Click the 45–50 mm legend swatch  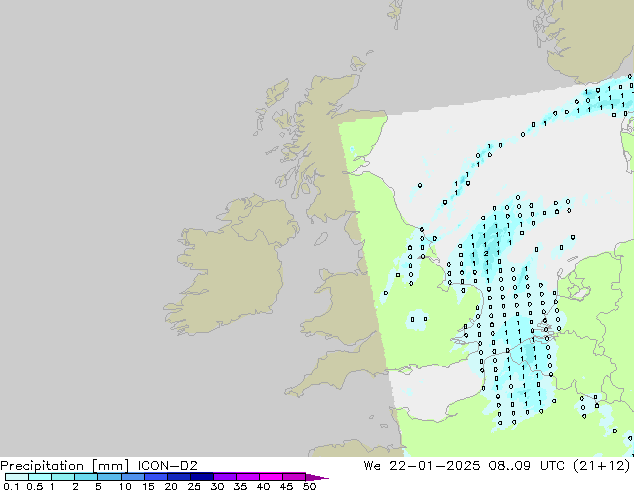pyautogui.click(x=294, y=477)
